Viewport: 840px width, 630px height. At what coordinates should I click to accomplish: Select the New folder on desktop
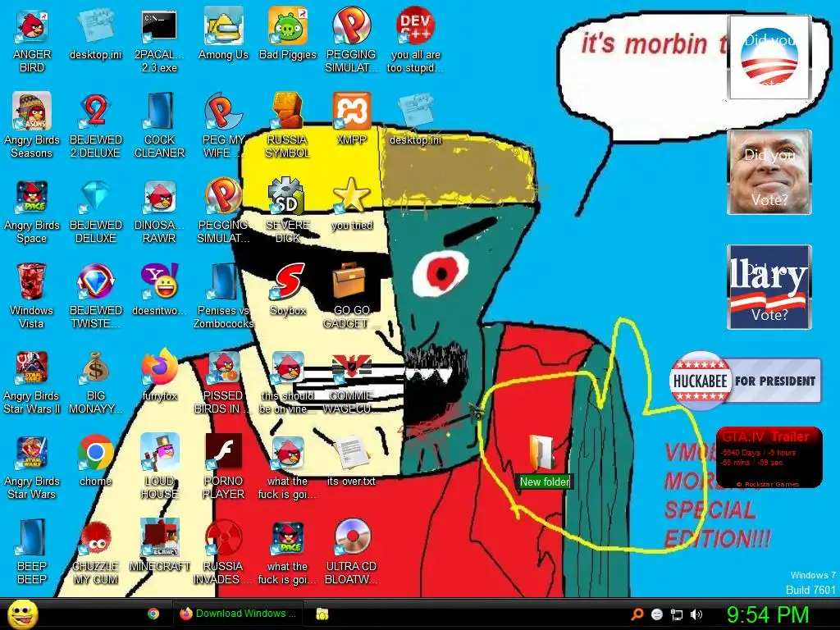(x=544, y=461)
